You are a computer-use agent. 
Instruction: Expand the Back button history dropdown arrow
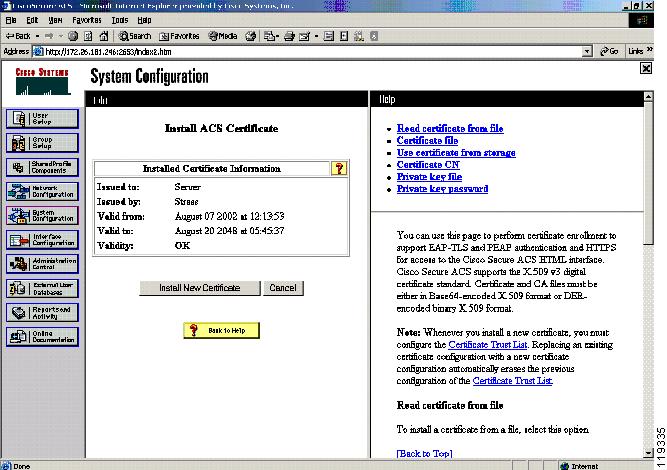37,37
